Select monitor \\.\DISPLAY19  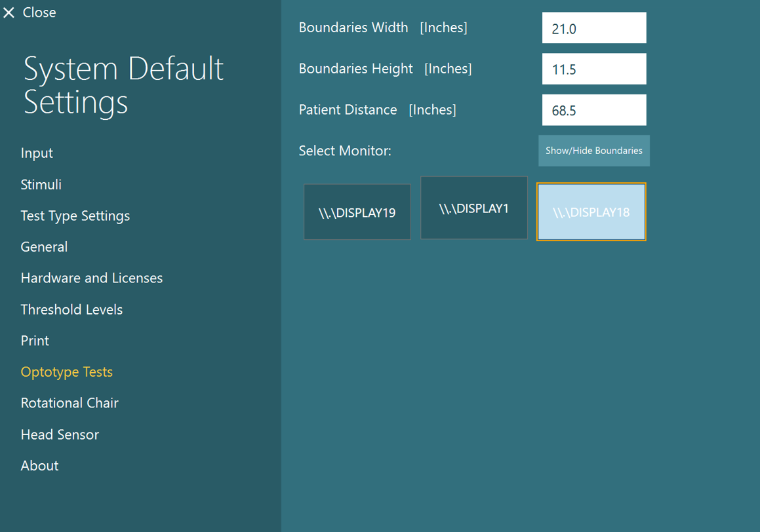pyautogui.click(x=357, y=212)
